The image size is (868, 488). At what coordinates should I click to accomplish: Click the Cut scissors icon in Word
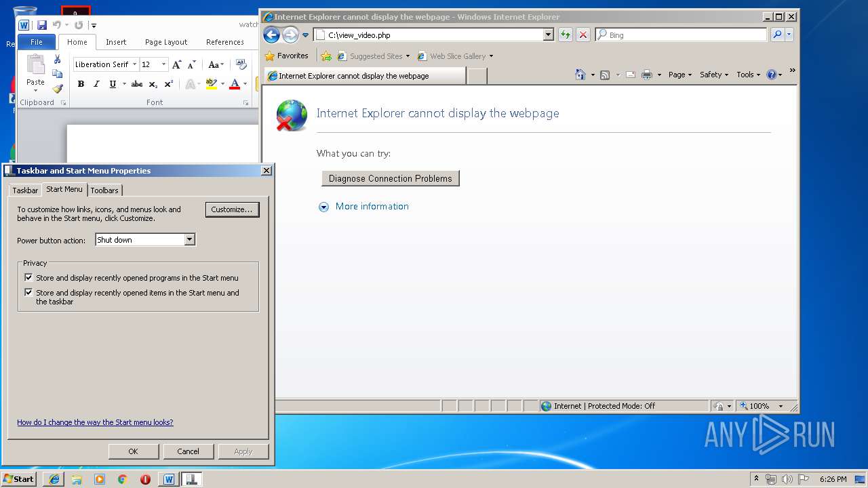(58, 60)
